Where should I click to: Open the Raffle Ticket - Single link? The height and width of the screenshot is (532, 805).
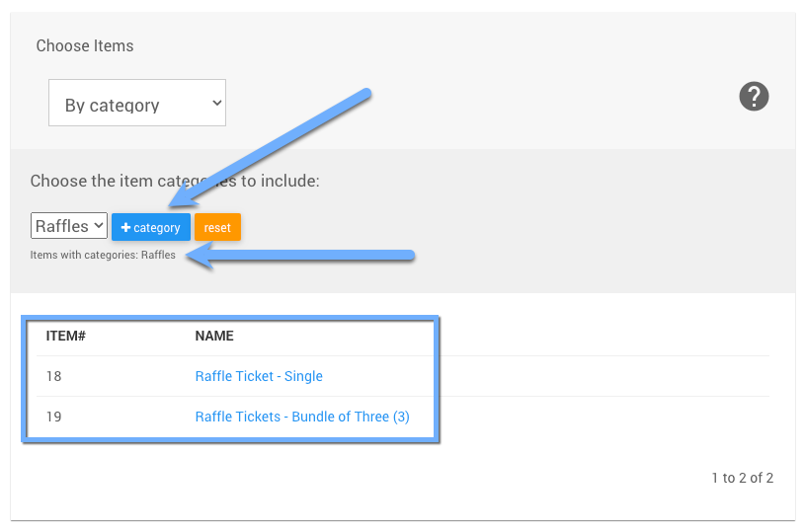tap(259, 376)
